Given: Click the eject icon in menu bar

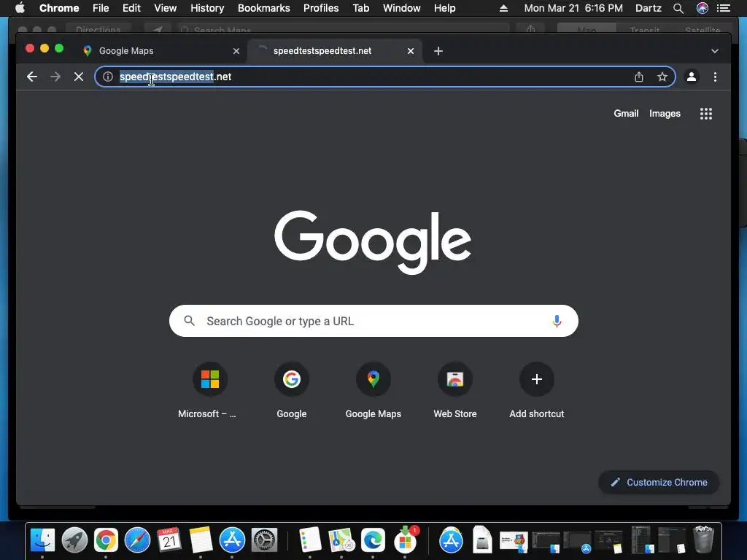Looking at the screenshot, I should click(503, 8).
